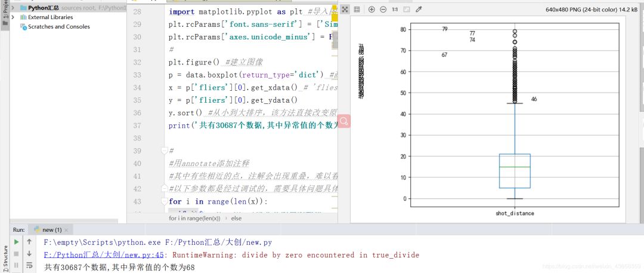Toggle soft-wrap in Run console
644x273 pixels.
point(29,265)
